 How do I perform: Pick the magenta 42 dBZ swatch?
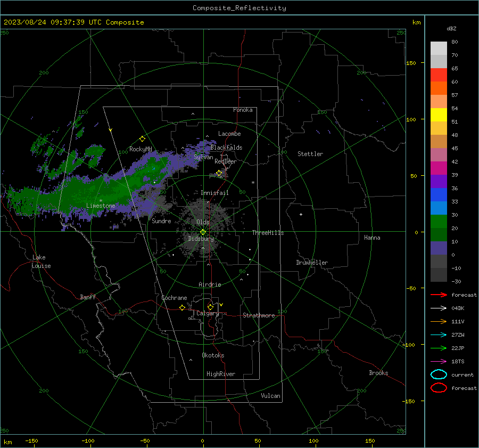[439, 168]
